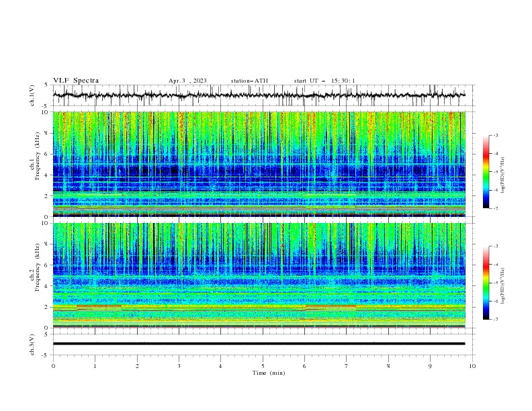Click time axis tick label "10"
The height and width of the screenshot is (411, 532).
click(472, 366)
